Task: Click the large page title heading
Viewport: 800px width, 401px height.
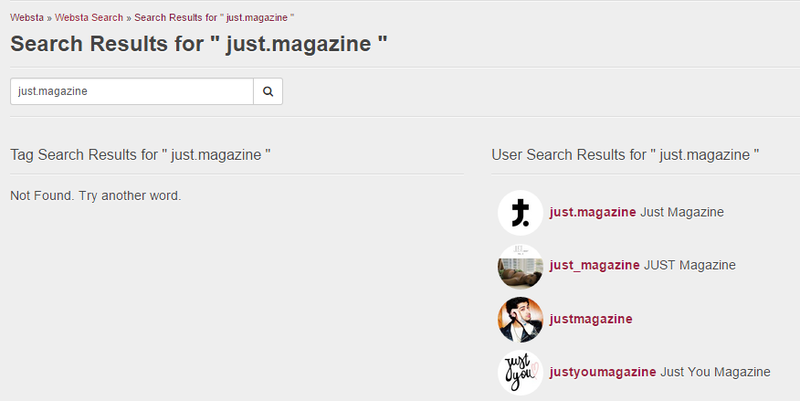Action: pyautogui.click(x=198, y=45)
